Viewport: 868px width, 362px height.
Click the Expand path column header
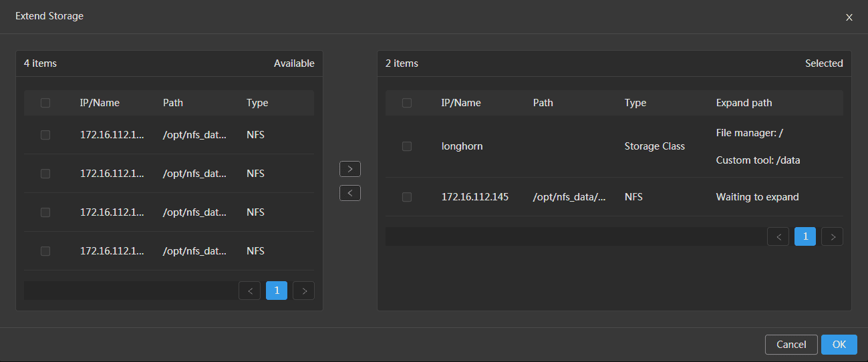tap(744, 103)
